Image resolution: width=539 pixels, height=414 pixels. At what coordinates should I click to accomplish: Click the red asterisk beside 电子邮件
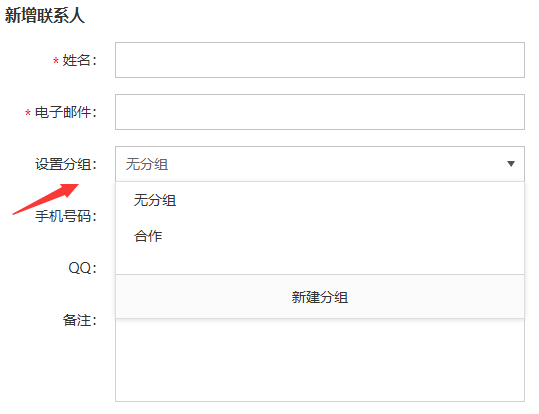click(28, 113)
